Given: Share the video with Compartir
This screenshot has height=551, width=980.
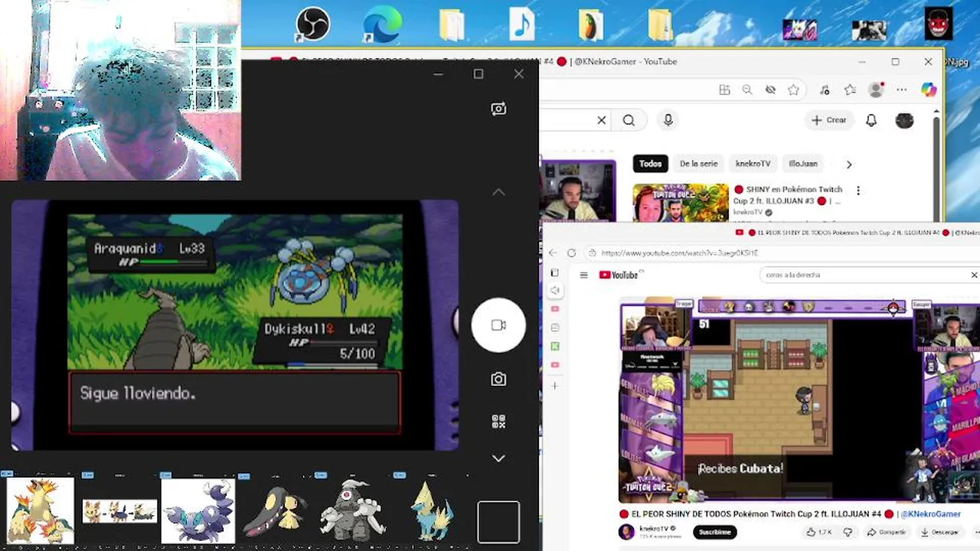Looking at the screenshot, I should (887, 532).
